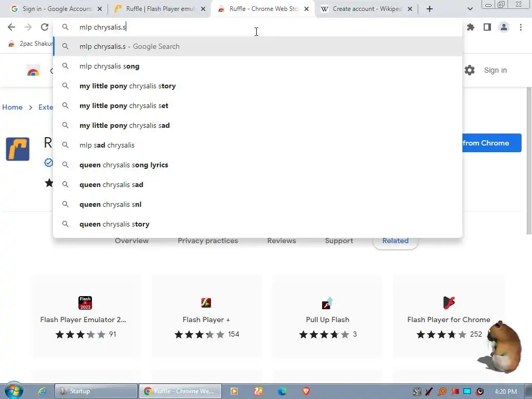Switch to Ruffle Flash Player emulator tab
Screen dimensions: 532x399
tap(159, 9)
